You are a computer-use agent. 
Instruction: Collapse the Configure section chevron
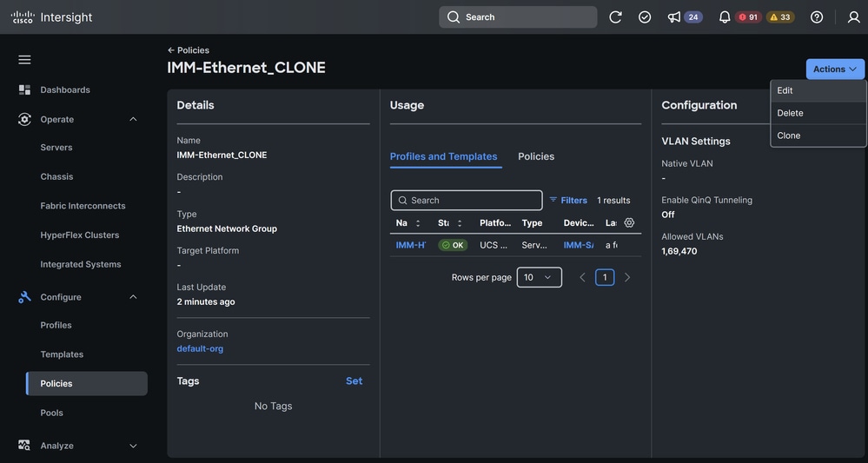[133, 297]
